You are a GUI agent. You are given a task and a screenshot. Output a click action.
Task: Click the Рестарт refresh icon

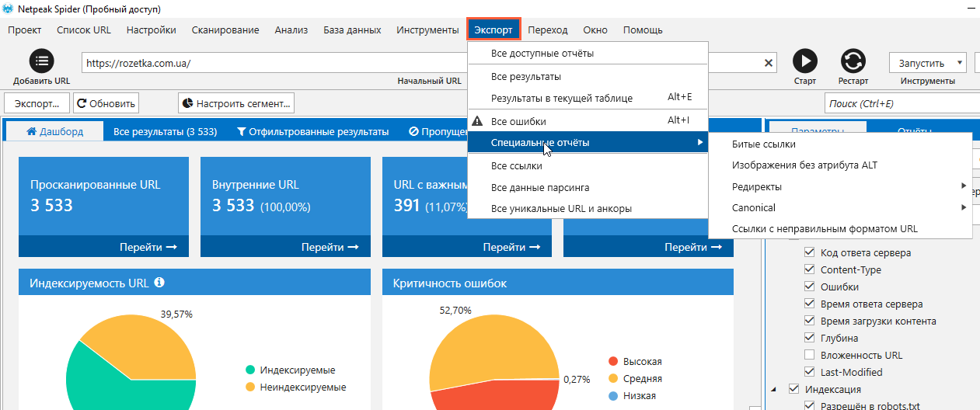[853, 61]
